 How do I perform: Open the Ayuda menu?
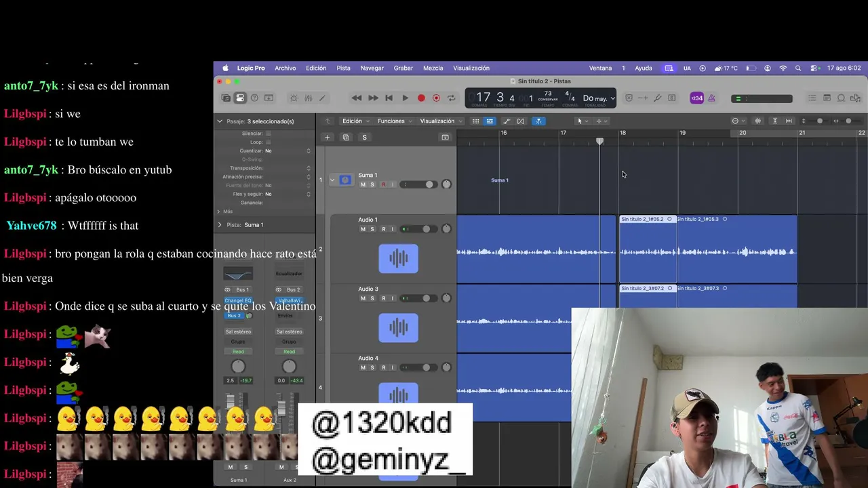tap(644, 68)
